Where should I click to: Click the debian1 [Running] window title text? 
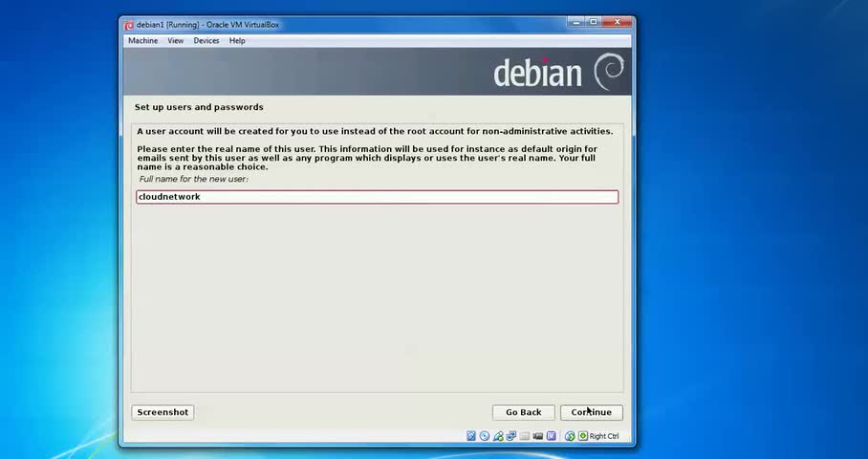click(x=207, y=25)
